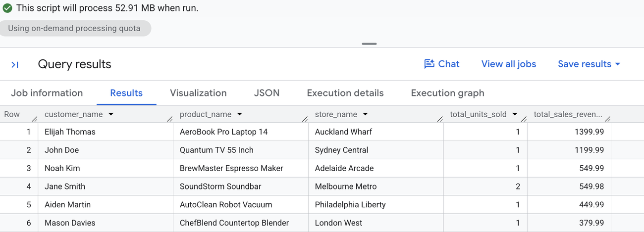This screenshot has width=644, height=232.
Task: Switch to the JSON tab
Action: [267, 93]
